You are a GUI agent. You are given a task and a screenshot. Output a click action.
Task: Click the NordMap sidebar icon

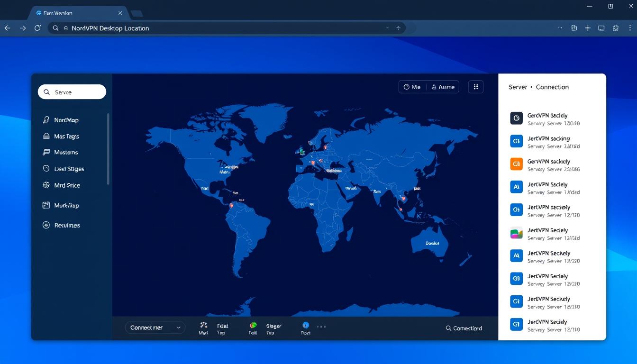pos(46,120)
